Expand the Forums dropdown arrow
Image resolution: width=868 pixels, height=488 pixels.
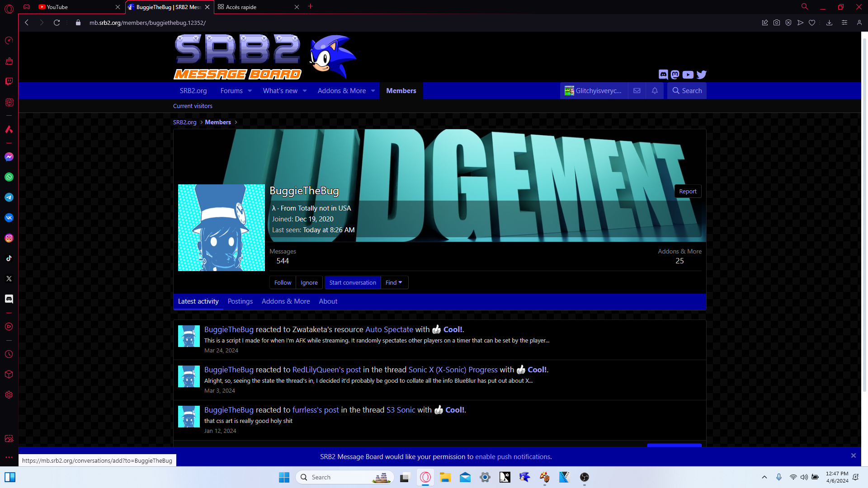[x=250, y=91]
